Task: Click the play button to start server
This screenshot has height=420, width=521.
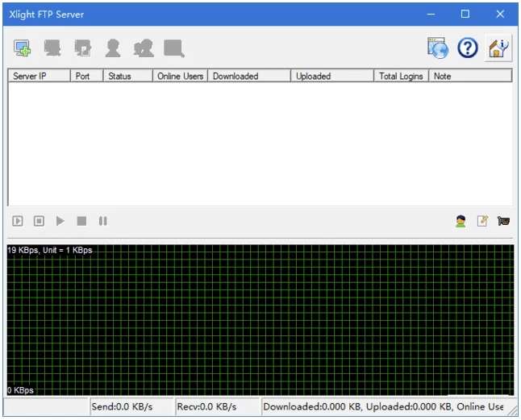Action: [x=60, y=221]
